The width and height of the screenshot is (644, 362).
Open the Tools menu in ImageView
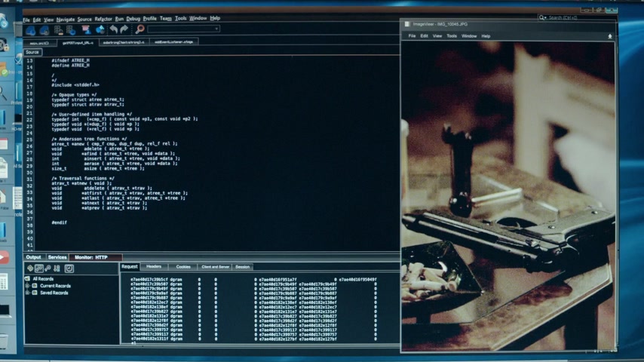click(x=452, y=36)
